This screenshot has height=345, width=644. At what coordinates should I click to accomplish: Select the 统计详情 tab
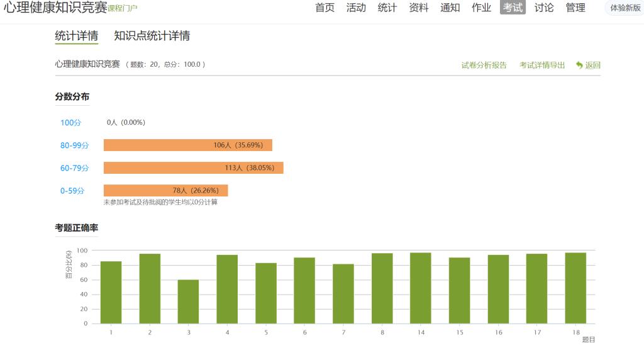click(x=76, y=36)
